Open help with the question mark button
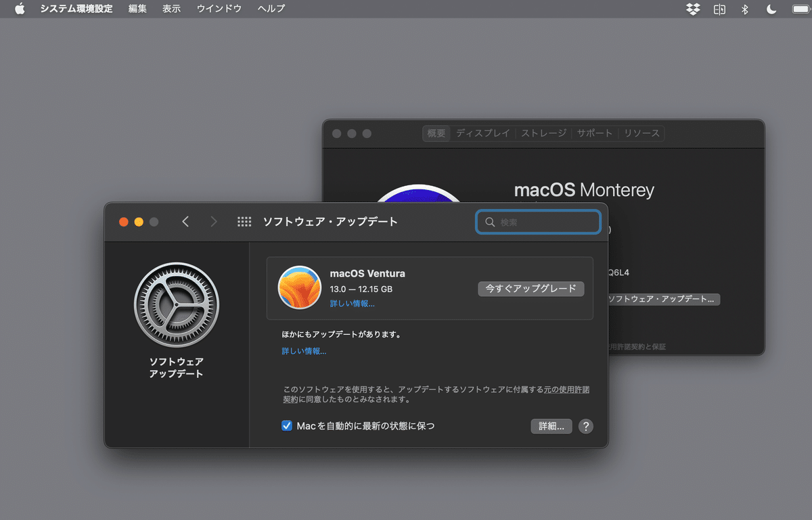The height and width of the screenshot is (520, 812). 586,426
